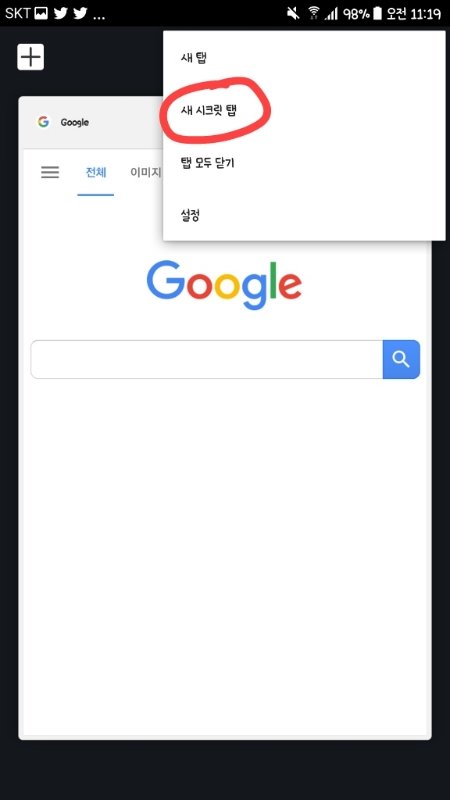The height and width of the screenshot is (800, 450).
Task: Switch to the 이미지 tab
Action: click(x=146, y=172)
